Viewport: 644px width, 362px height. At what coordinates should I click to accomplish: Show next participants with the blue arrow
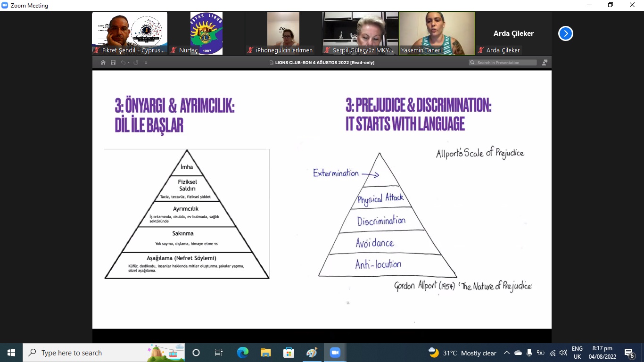pyautogui.click(x=565, y=33)
